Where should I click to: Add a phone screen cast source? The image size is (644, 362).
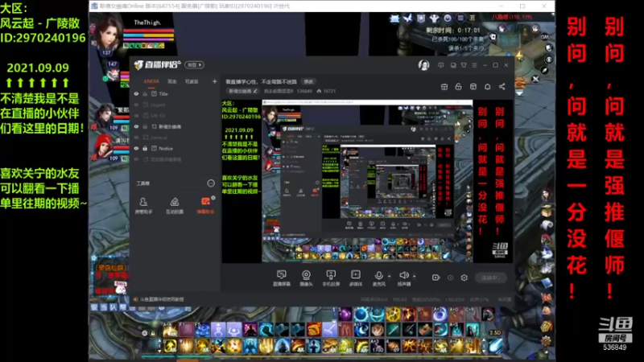331,278
